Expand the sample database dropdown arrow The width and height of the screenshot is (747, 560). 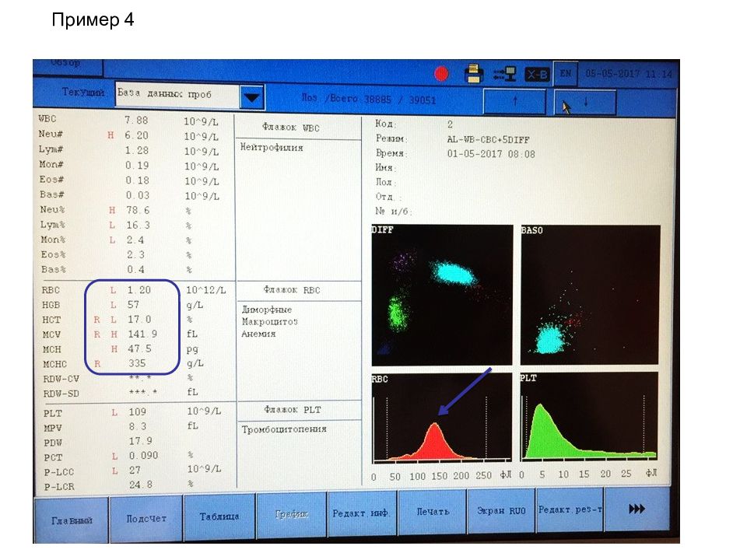point(251,98)
